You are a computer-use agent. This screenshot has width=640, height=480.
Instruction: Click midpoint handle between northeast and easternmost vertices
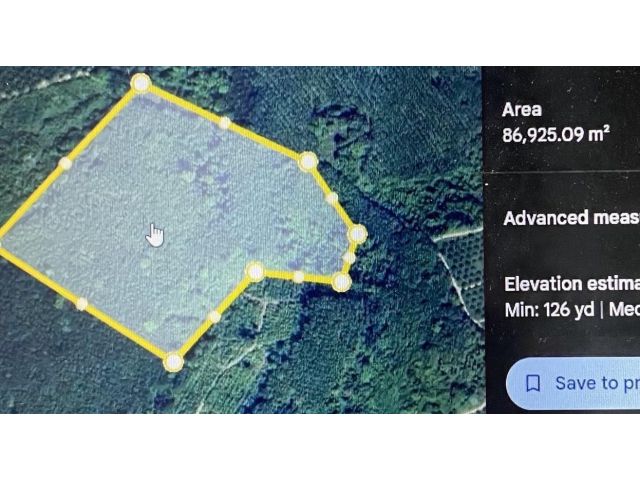pos(332,198)
